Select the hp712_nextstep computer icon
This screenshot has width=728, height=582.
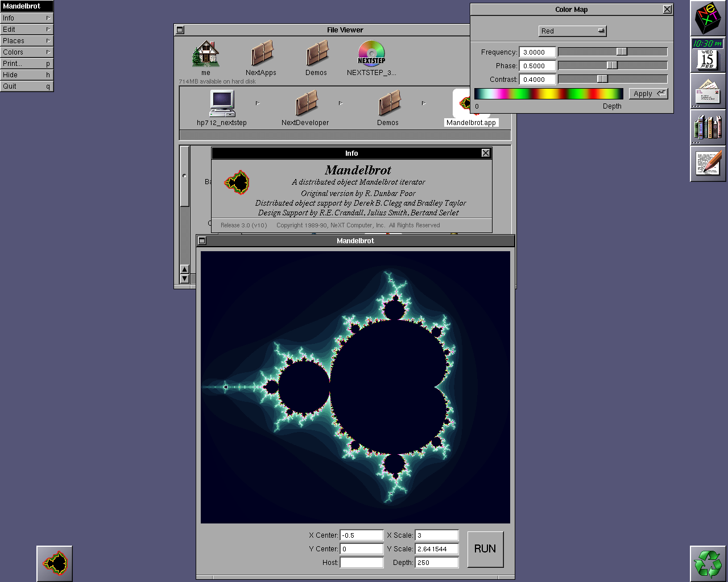(222, 104)
